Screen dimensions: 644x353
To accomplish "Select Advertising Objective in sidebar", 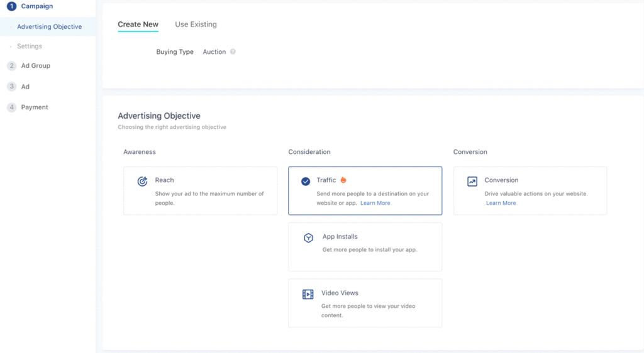I will pyautogui.click(x=49, y=27).
